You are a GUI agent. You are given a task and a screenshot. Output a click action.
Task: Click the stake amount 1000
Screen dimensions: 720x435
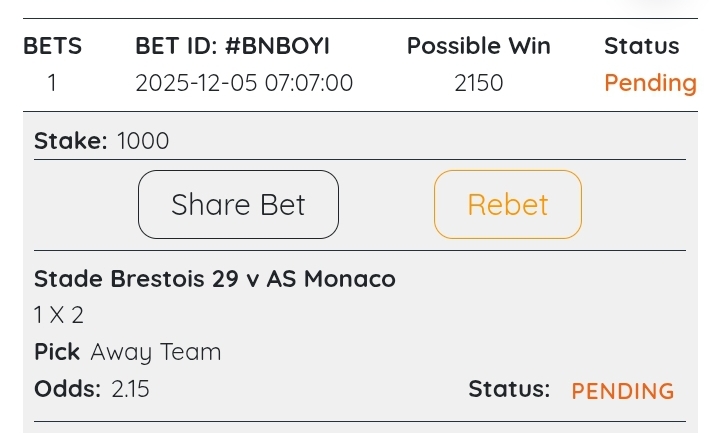coord(143,141)
